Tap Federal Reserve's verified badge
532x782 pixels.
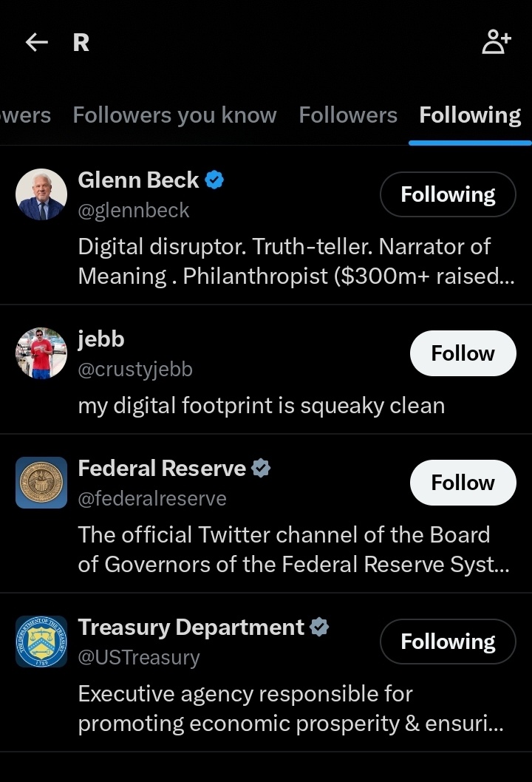(261, 468)
